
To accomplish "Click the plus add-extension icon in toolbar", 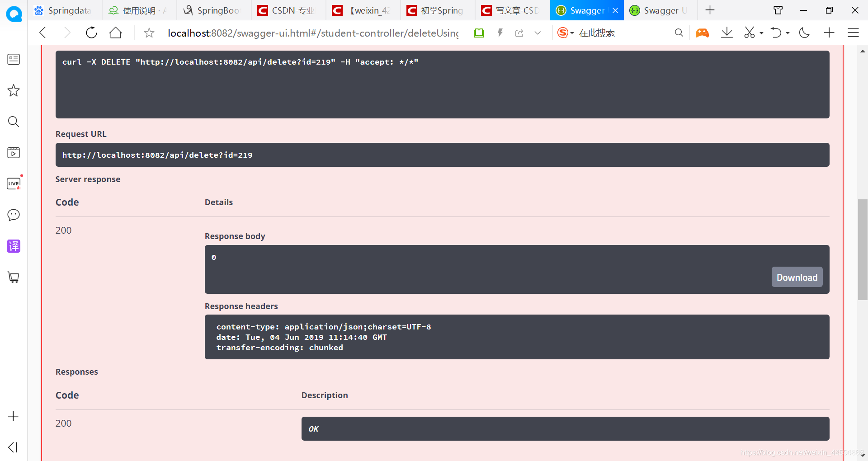I will click(829, 33).
